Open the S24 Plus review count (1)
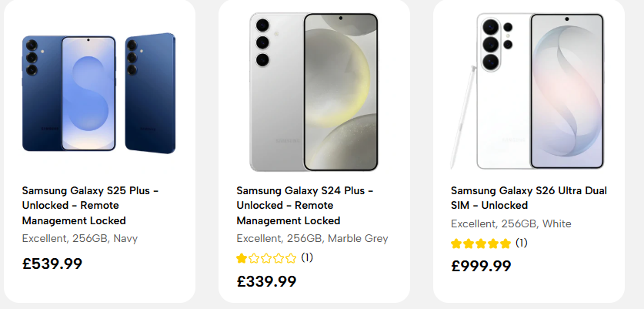Screen dimensions: 644x309 (307, 258)
